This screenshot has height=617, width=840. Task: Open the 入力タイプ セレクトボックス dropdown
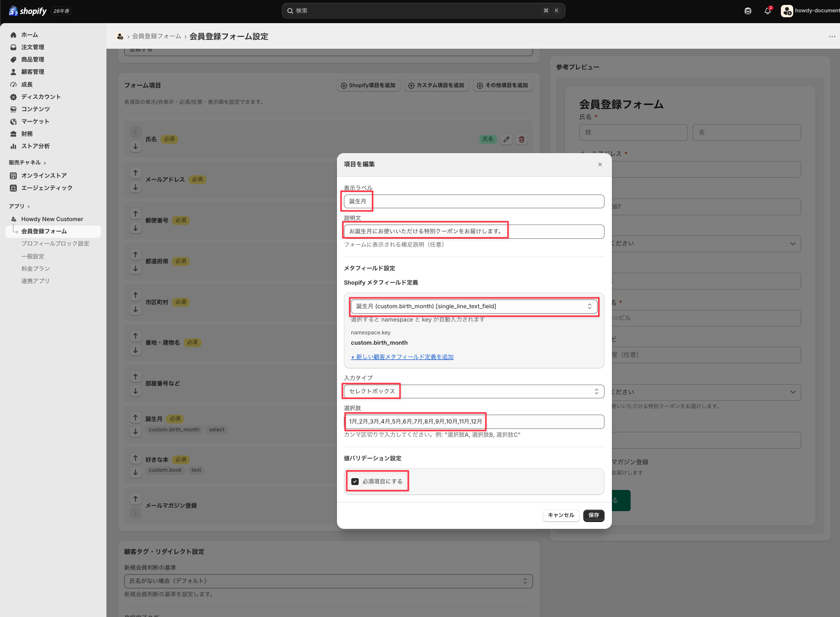click(x=474, y=391)
